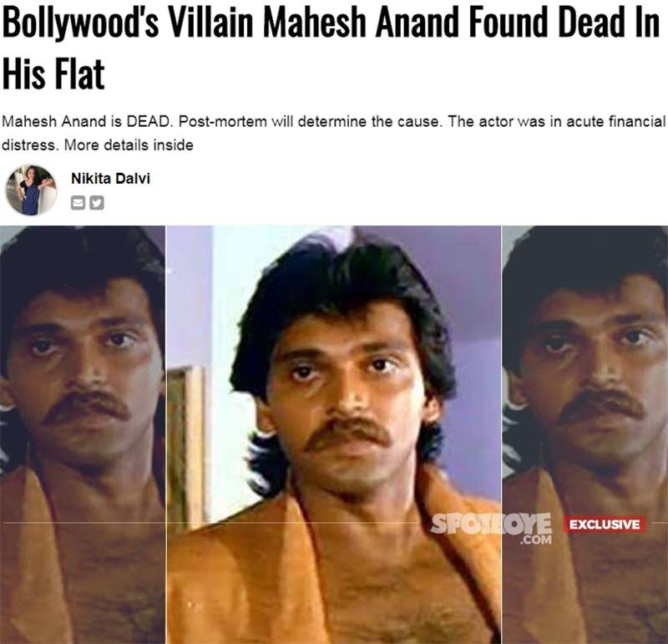The height and width of the screenshot is (644, 668).
Task: Click the red EXCLUSIVE badge
Action: (x=605, y=525)
